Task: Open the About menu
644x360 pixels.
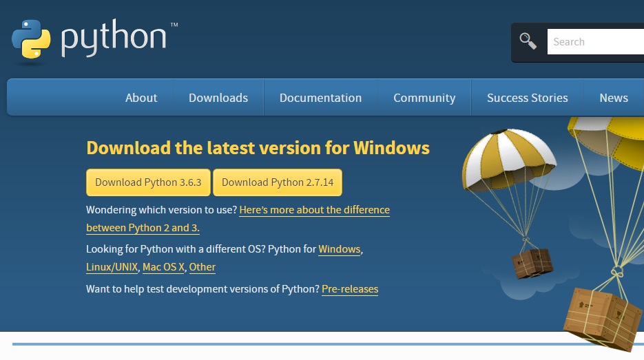Action: 141,98
